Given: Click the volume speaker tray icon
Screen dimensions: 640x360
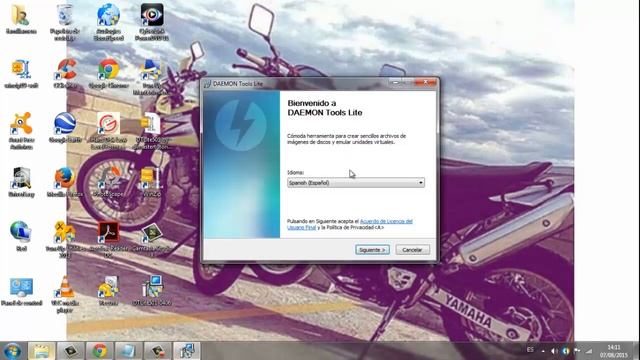Looking at the screenshot, I should (x=554, y=351).
